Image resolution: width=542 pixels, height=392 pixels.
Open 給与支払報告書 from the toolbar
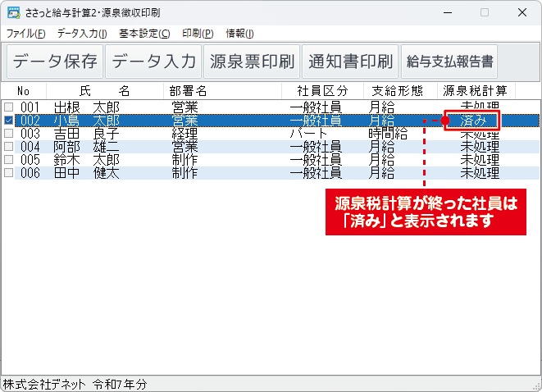tap(450, 62)
